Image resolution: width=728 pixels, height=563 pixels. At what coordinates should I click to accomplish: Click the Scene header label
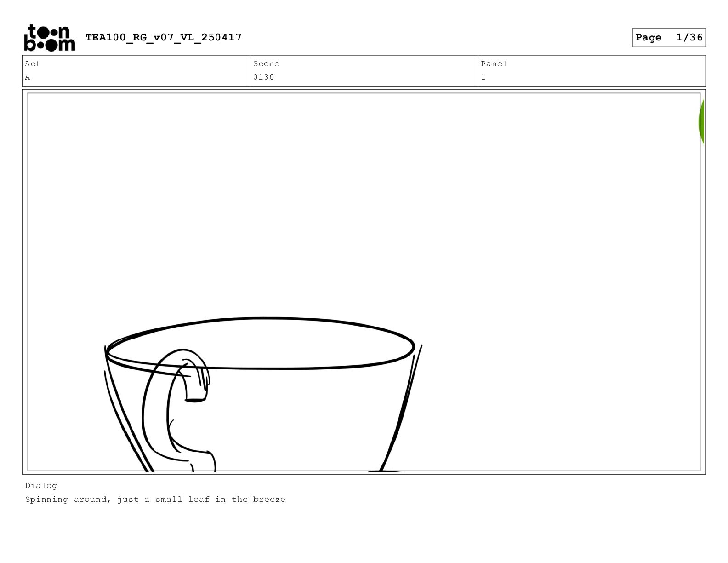point(266,64)
